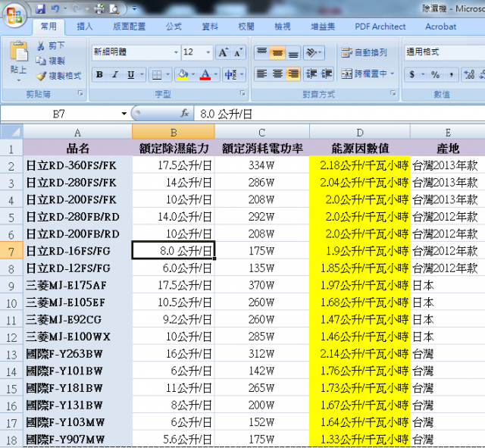The height and width of the screenshot is (448, 485).
Task: Save the workbook via quick access toolbar
Action: (x=40, y=9)
